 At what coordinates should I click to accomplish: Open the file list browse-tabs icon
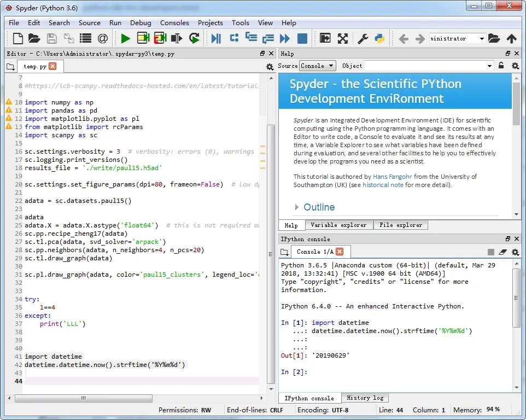85,39
